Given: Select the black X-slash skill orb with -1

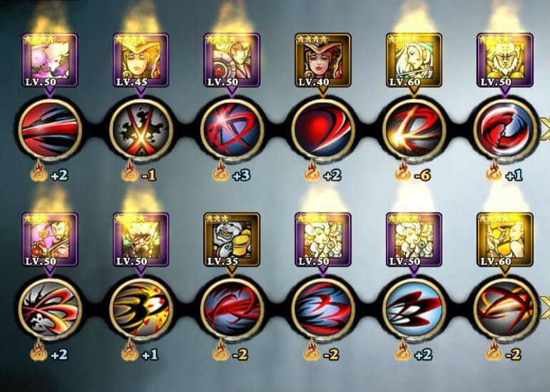Looking at the screenshot, I should coord(141,130).
